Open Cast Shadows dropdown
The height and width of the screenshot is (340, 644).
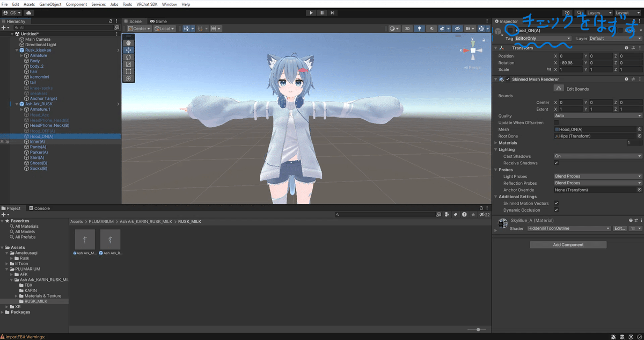tap(598, 156)
